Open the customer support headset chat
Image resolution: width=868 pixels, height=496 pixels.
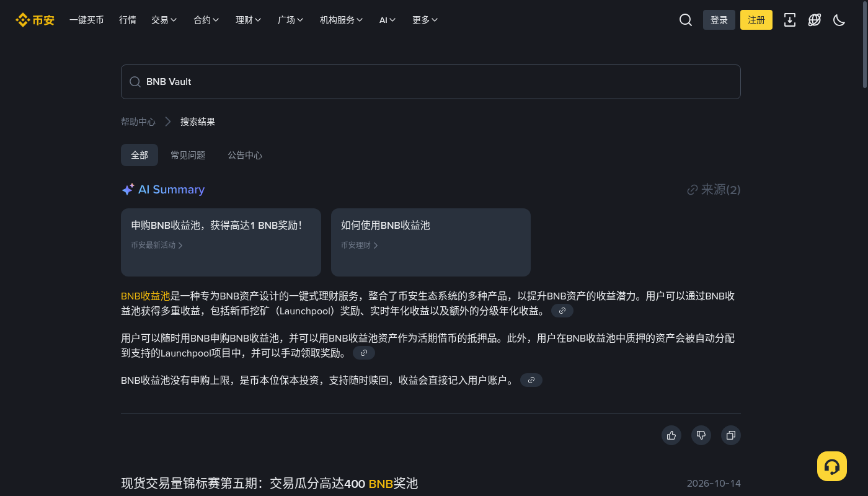click(832, 466)
